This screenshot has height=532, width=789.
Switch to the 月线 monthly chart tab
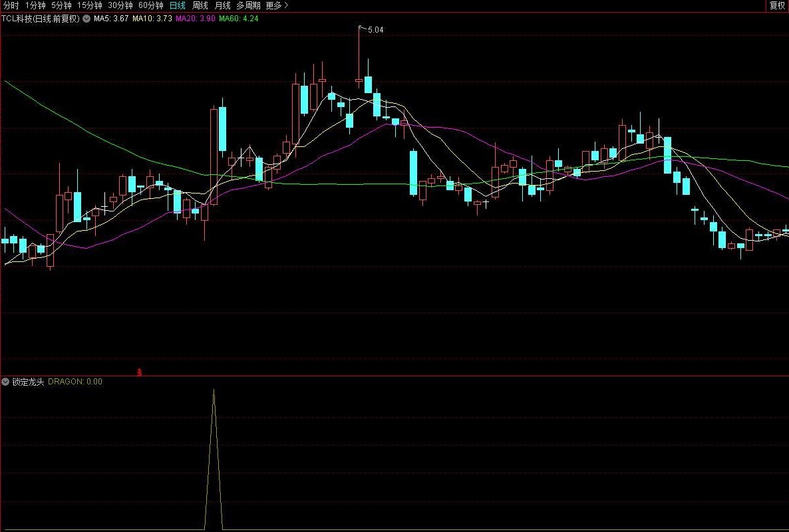coord(222,5)
